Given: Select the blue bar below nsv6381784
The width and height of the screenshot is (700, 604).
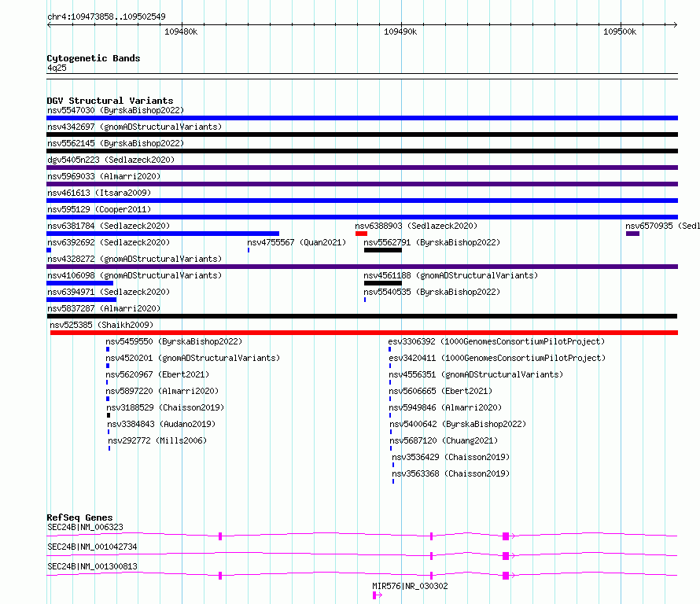Looking at the screenshot, I should coord(163,234).
